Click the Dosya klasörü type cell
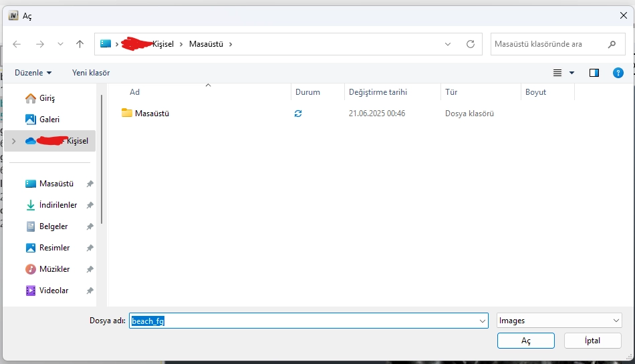 (x=469, y=114)
